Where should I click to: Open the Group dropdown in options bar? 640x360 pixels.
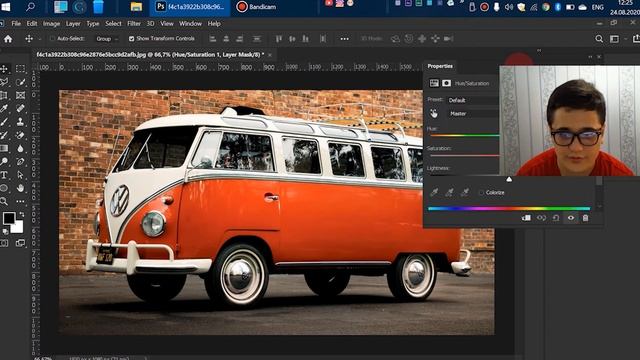tap(107, 39)
